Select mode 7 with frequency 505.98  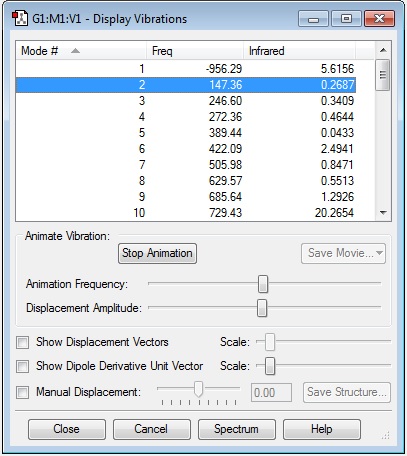(186, 165)
